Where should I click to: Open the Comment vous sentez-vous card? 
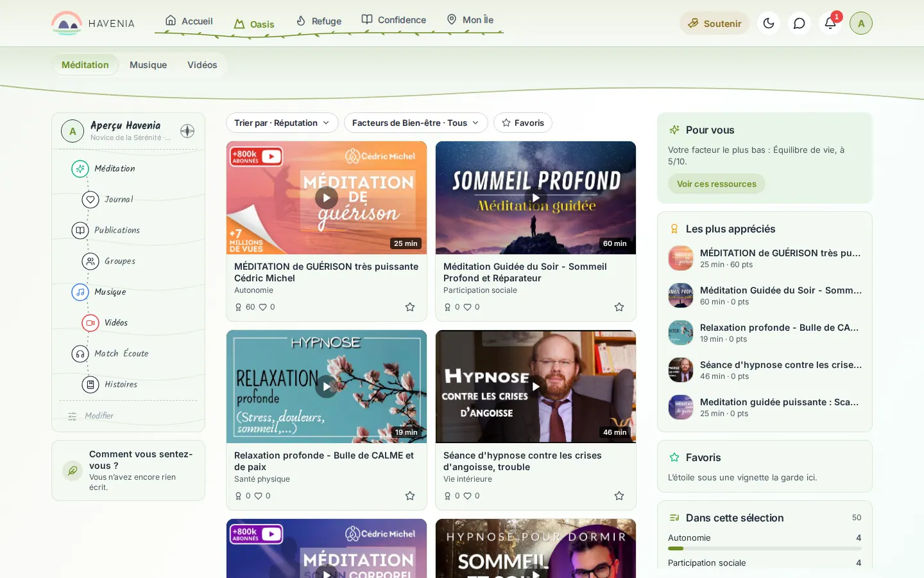pos(128,470)
